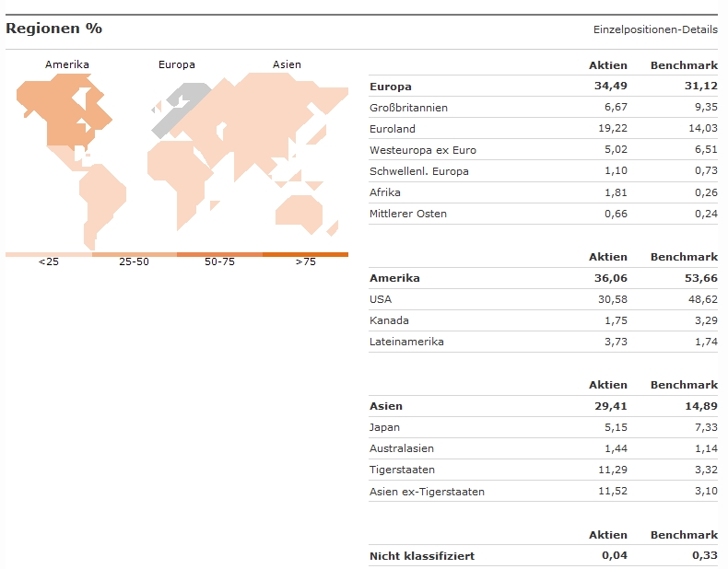
Task: Select the Nicht klassifiziert row
Action: coord(422,555)
